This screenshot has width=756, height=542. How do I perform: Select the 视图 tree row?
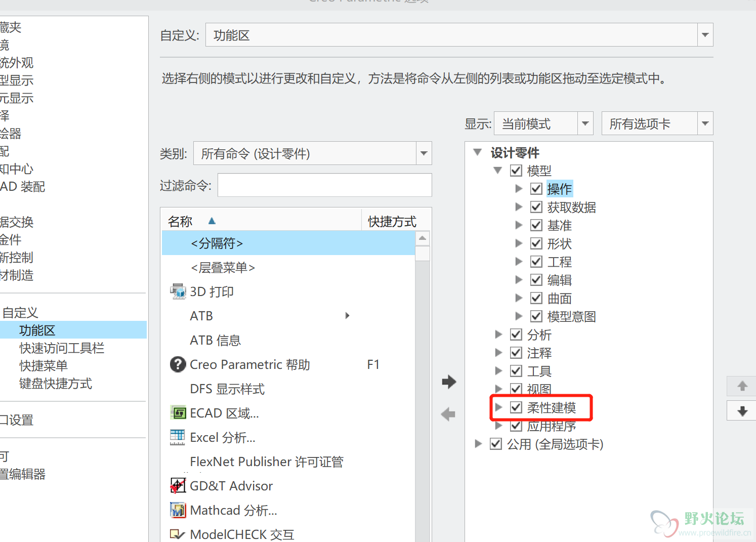pyautogui.click(x=539, y=389)
